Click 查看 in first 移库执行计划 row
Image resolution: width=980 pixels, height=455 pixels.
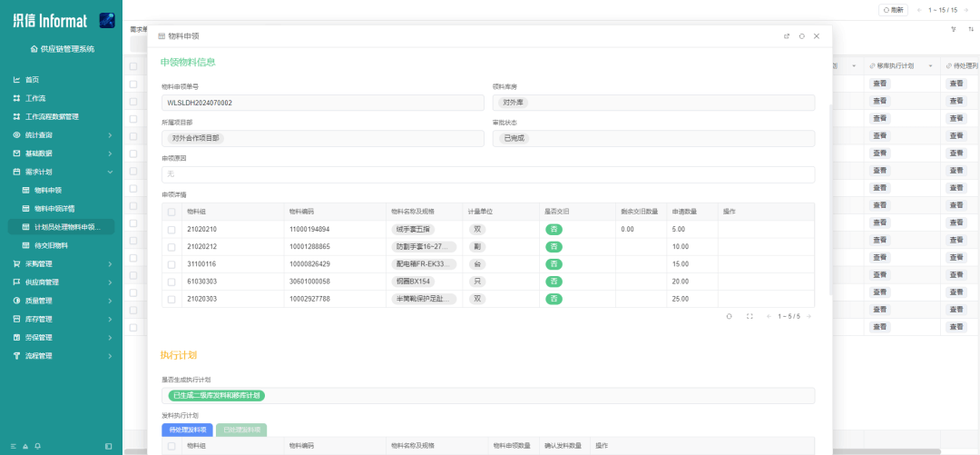click(881, 84)
